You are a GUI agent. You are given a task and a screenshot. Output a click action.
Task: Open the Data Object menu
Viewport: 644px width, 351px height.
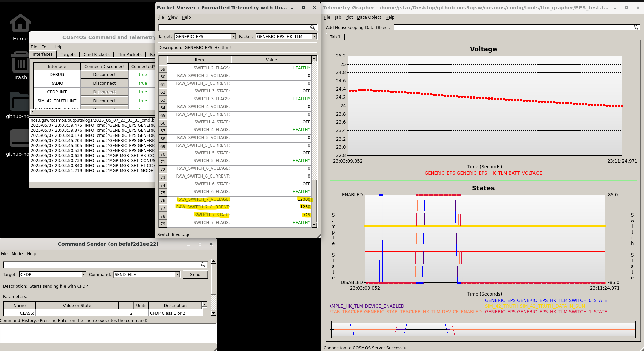click(369, 17)
